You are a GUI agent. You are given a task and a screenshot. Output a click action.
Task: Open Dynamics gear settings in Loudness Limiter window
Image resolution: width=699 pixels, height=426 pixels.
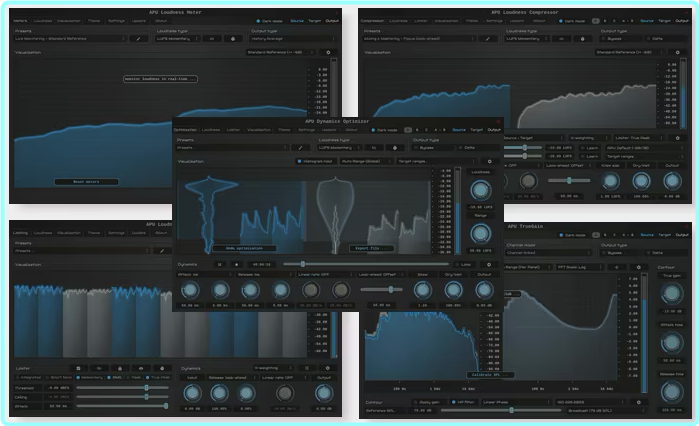pos(328,368)
